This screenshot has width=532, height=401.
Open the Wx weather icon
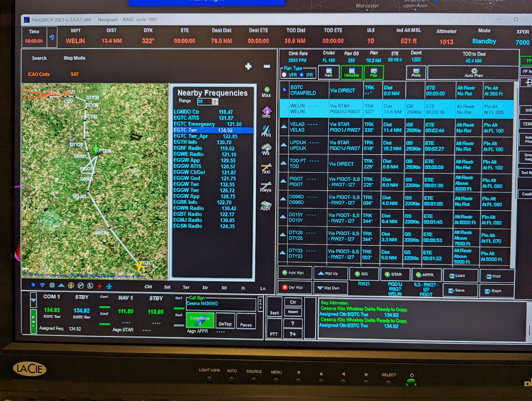click(x=266, y=149)
